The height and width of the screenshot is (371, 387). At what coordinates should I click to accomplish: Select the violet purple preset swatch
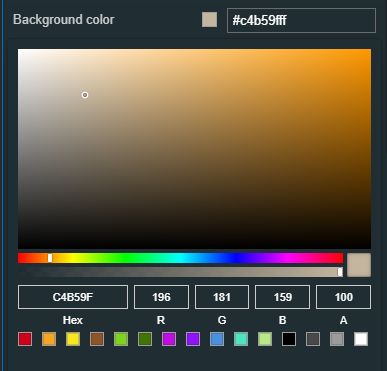[x=193, y=339]
